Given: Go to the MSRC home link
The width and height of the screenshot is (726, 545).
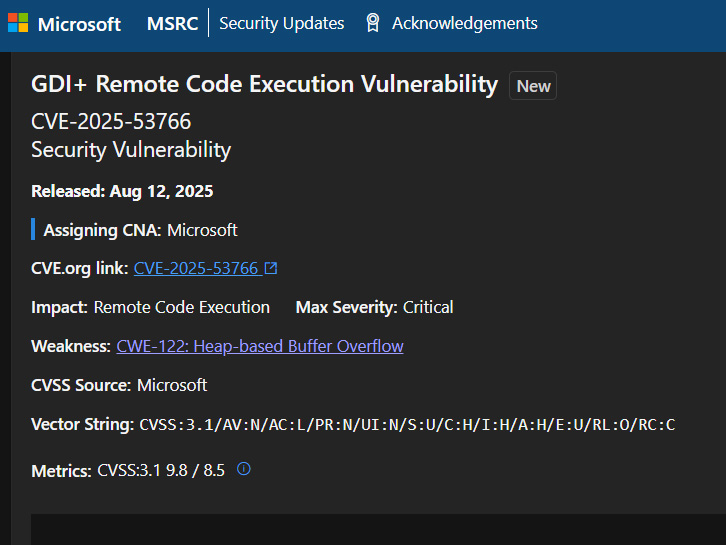Looking at the screenshot, I should pos(172,23).
